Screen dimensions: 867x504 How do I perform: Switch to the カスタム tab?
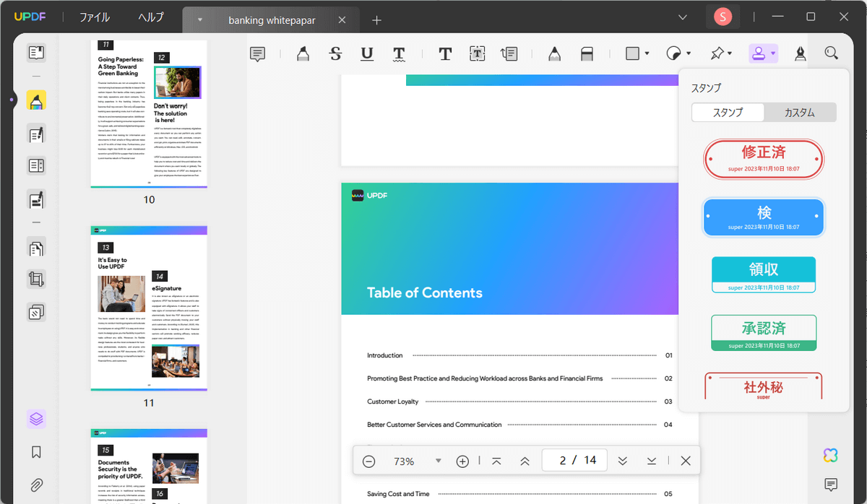tap(800, 113)
